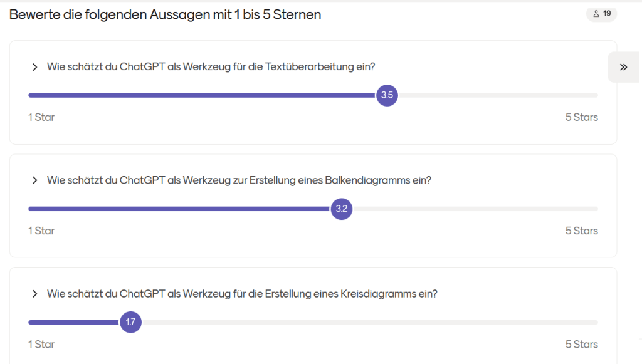Open the Kreisdiagramm question text
The height and width of the screenshot is (364, 642).
(x=242, y=294)
